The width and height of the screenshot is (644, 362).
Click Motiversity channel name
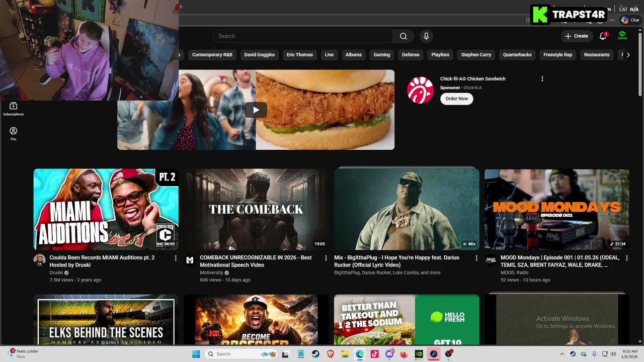211,273
